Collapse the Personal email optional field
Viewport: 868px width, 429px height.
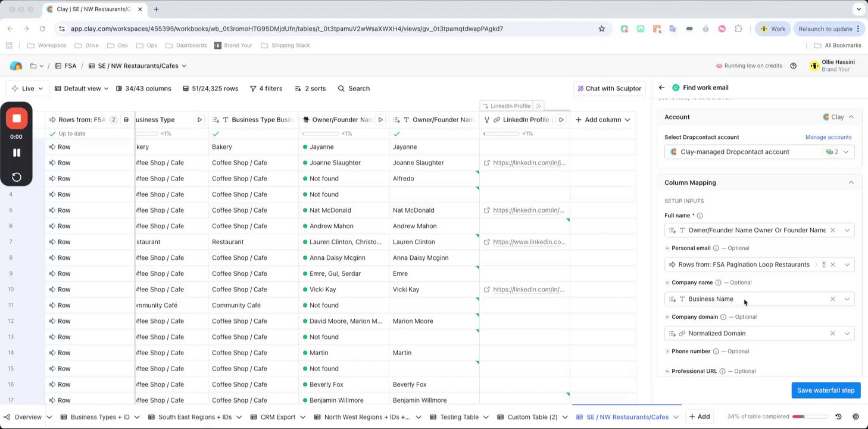[x=667, y=248]
